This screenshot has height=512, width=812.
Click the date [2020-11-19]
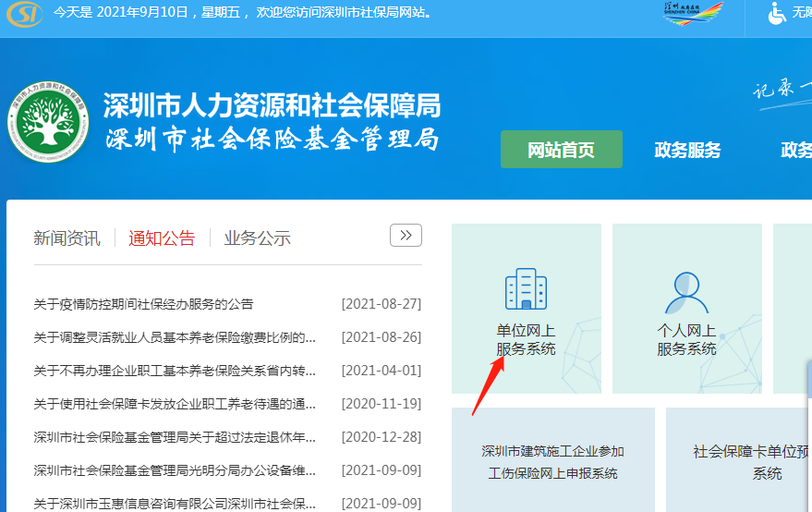[382, 404]
